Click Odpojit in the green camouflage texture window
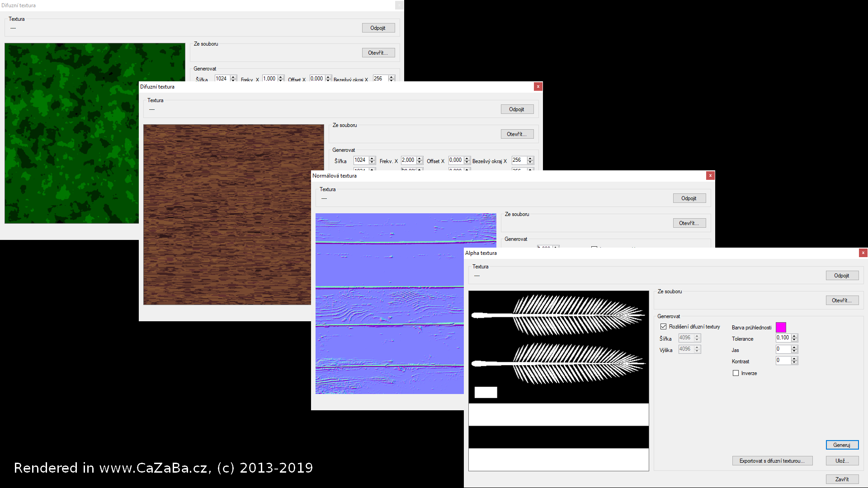The height and width of the screenshot is (488, 868). pos(378,28)
